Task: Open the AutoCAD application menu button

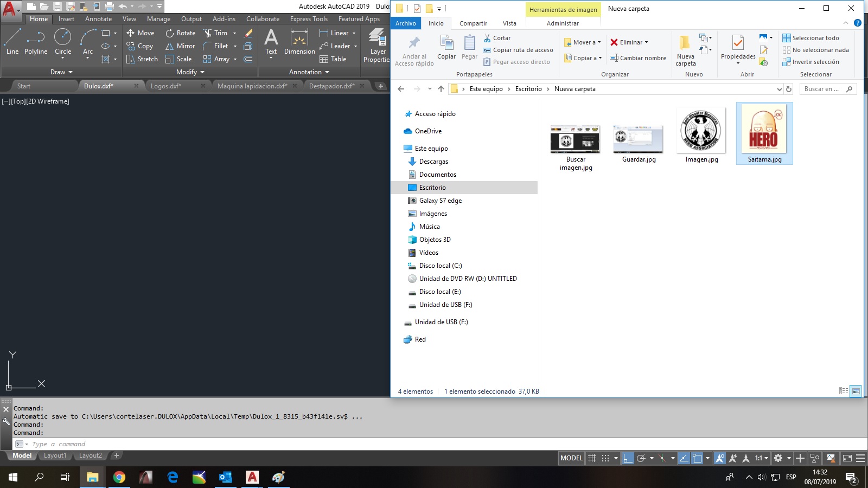Action: [x=10, y=10]
